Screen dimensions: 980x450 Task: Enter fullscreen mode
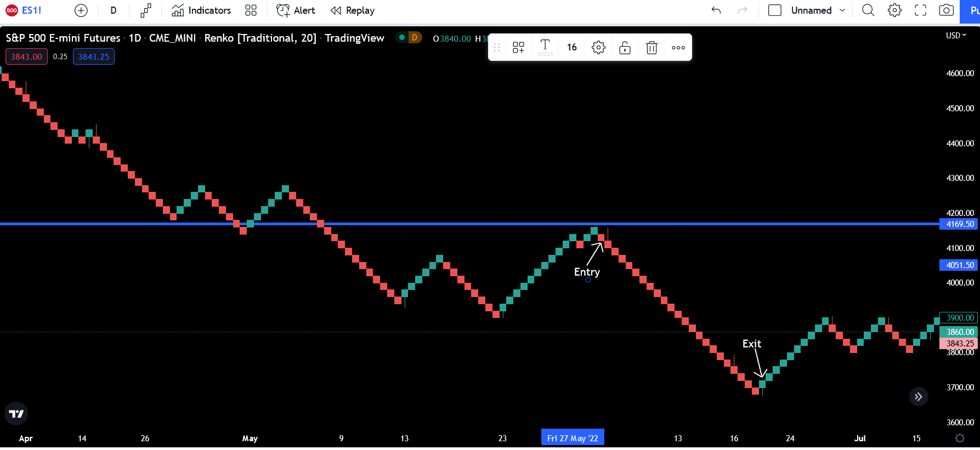click(x=920, y=10)
